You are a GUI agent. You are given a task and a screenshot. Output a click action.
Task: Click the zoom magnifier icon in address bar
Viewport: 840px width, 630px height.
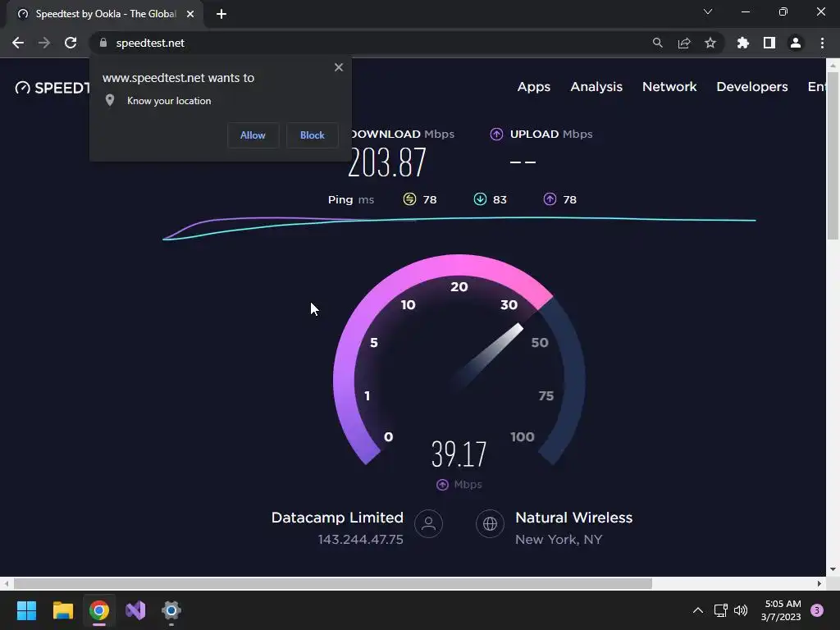658,43
